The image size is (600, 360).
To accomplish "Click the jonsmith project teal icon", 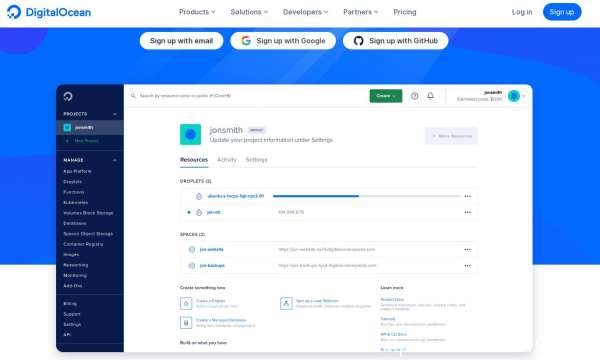I will coord(191,134).
